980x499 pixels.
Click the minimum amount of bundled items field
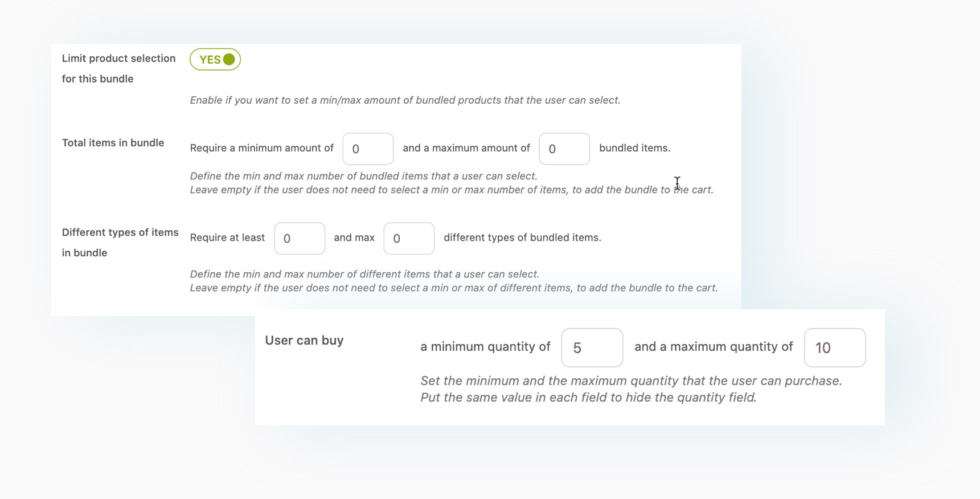(x=368, y=149)
